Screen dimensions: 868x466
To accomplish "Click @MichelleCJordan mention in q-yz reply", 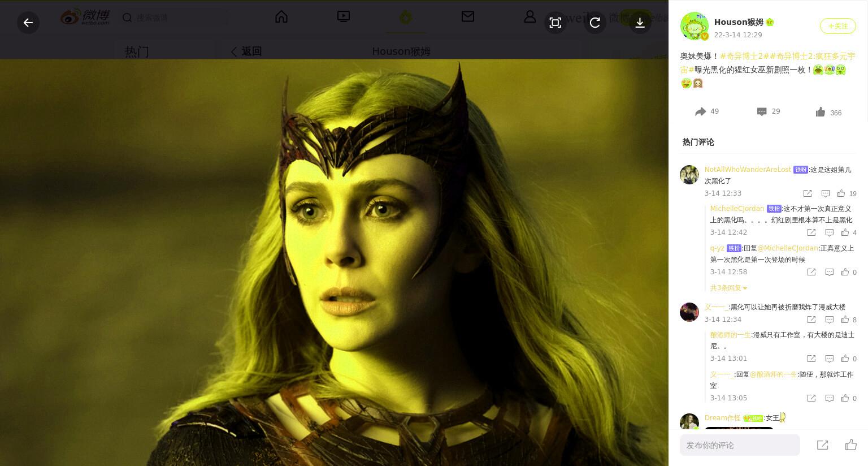I will click(788, 248).
